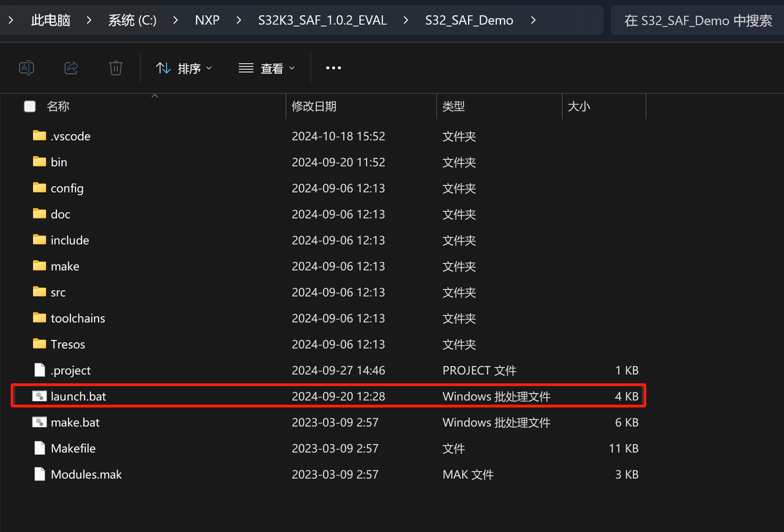Select the toolchains folder icon
The height and width of the screenshot is (532, 784).
click(x=39, y=318)
